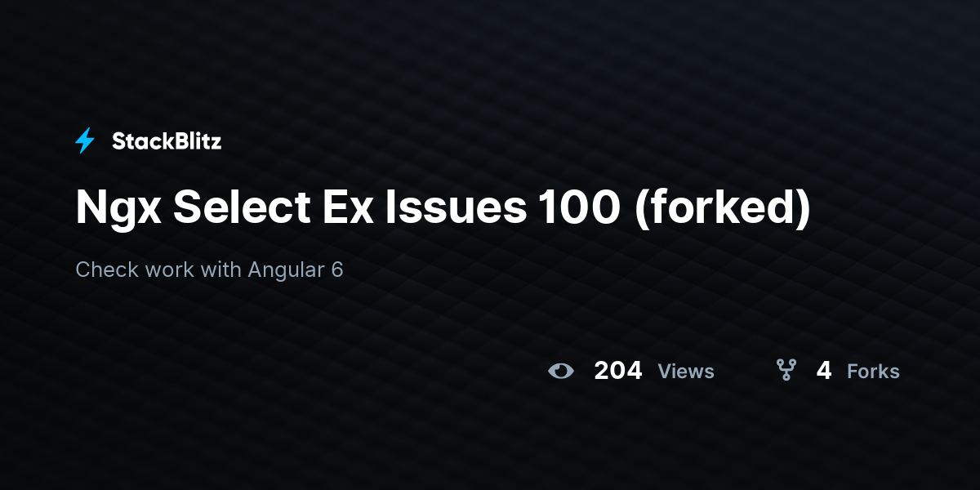Click the "Forks" label

(x=873, y=372)
